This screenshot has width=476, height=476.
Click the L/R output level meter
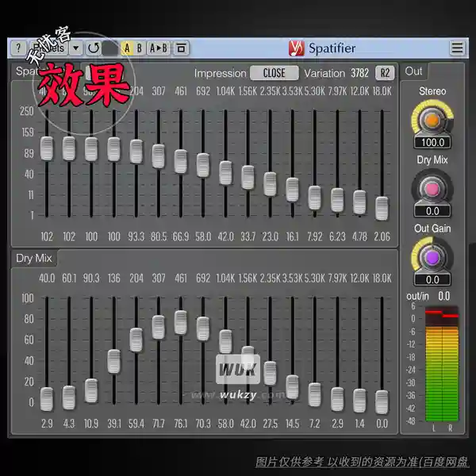point(442,363)
